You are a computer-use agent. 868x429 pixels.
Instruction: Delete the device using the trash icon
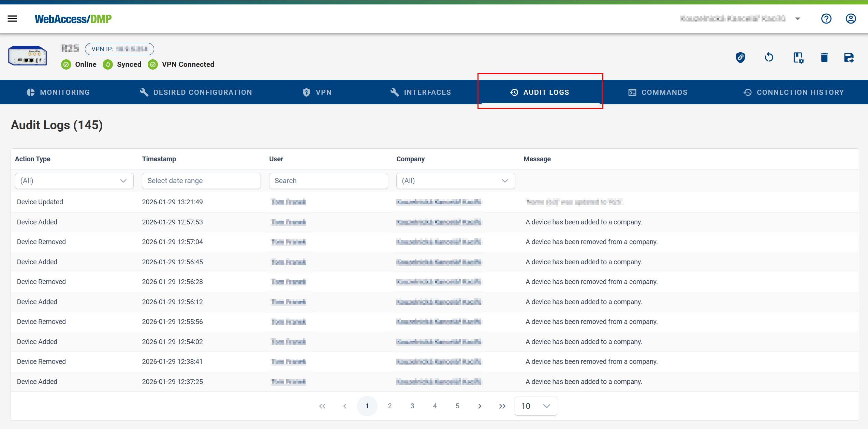coord(824,57)
